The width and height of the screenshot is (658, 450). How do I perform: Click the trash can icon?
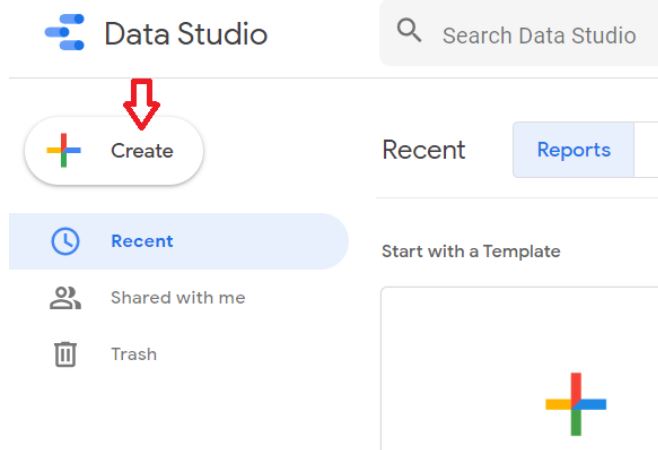(65, 354)
